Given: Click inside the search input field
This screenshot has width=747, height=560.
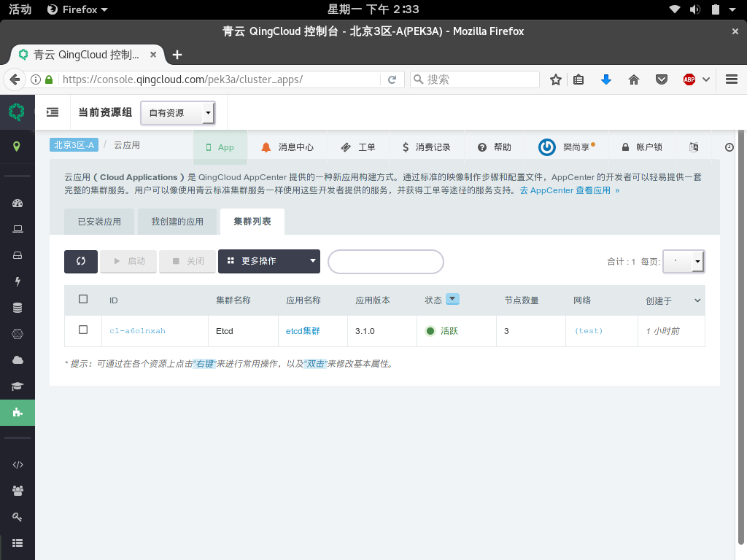Looking at the screenshot, I should [x=385, y=261].
